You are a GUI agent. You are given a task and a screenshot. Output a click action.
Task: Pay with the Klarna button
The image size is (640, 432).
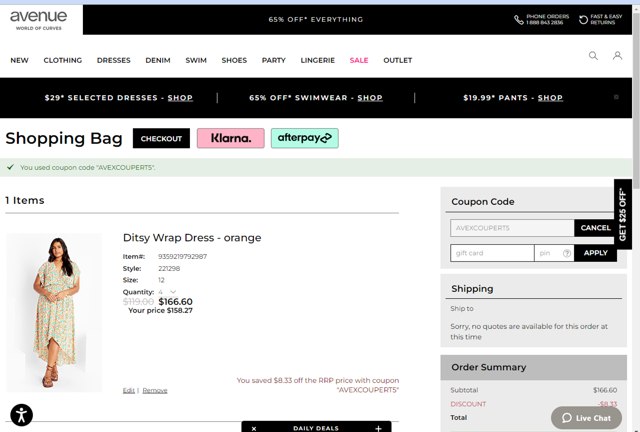tap(231, 138)
